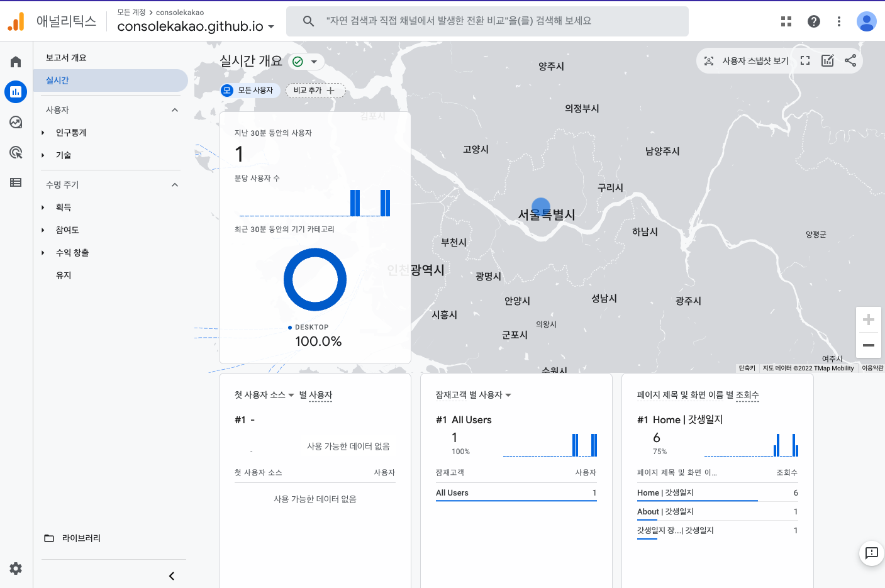Image resolution: width=885 pixels, height=588 pixels.
Task: Click the All Users table row
Action: coord(516,493)
